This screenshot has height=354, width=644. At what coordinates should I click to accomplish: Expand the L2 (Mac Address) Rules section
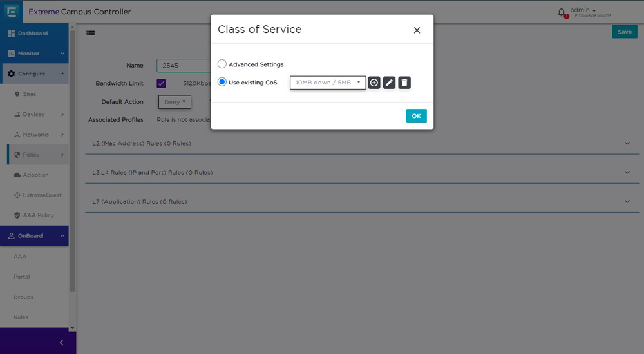pos(627,143)
